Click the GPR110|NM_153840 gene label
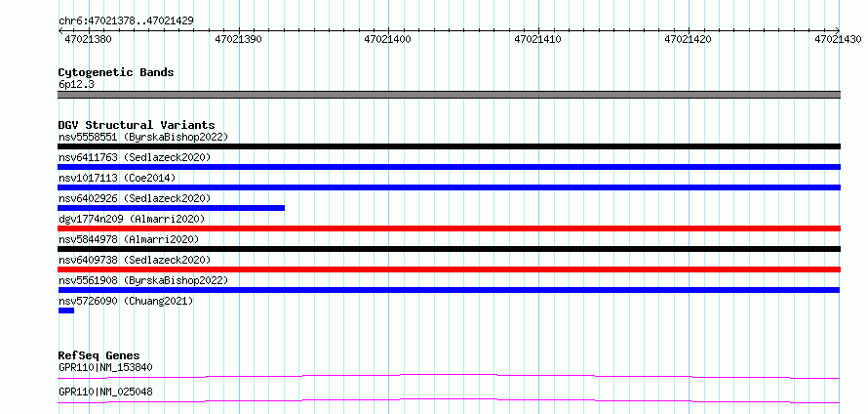Image resolution: width=868 pixels, height=414 pixels. click(x=105, y=367)
